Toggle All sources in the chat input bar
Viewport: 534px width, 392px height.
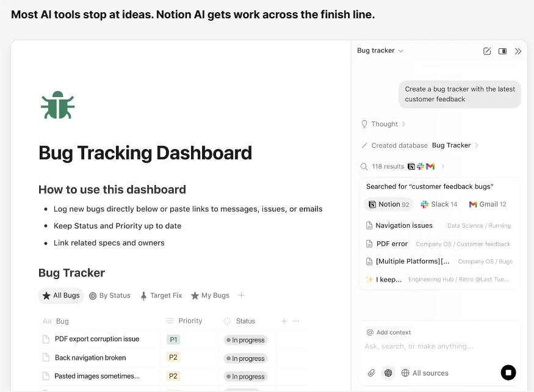425,372
